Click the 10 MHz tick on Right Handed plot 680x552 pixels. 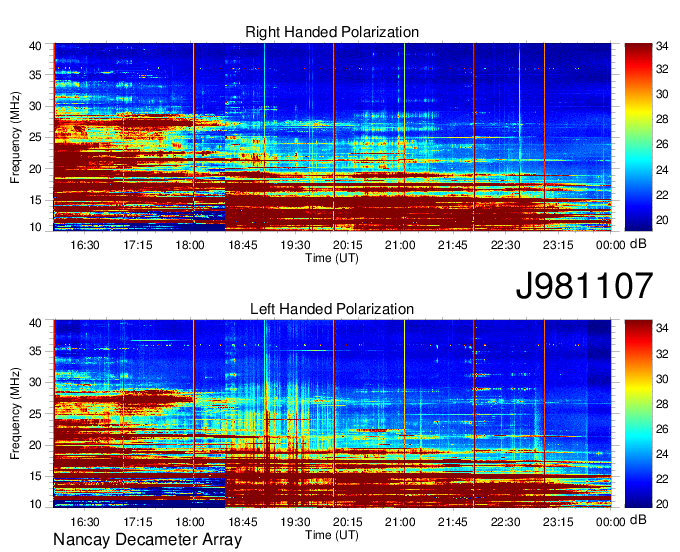coord(35,227)
